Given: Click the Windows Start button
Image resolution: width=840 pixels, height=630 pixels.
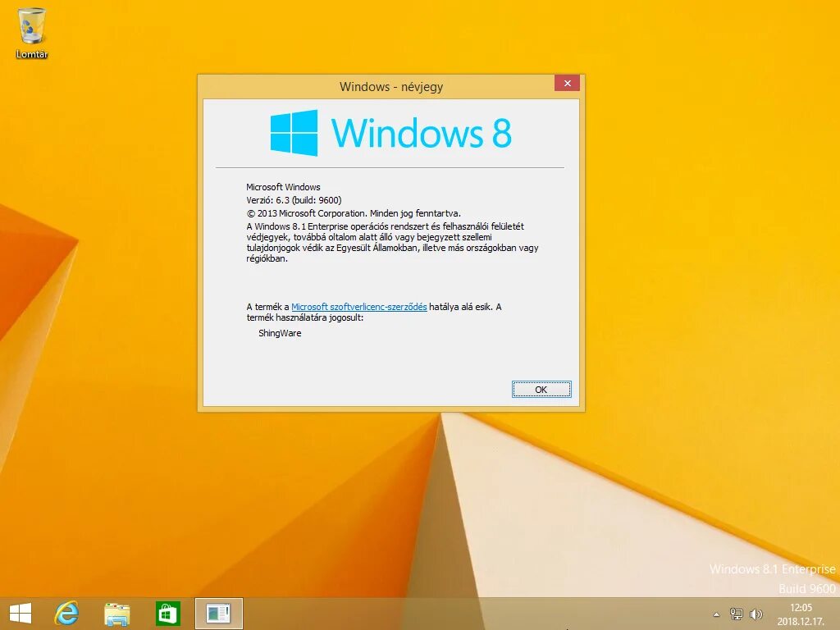Looking at the screenshot, I should click(x=21, y=614).
